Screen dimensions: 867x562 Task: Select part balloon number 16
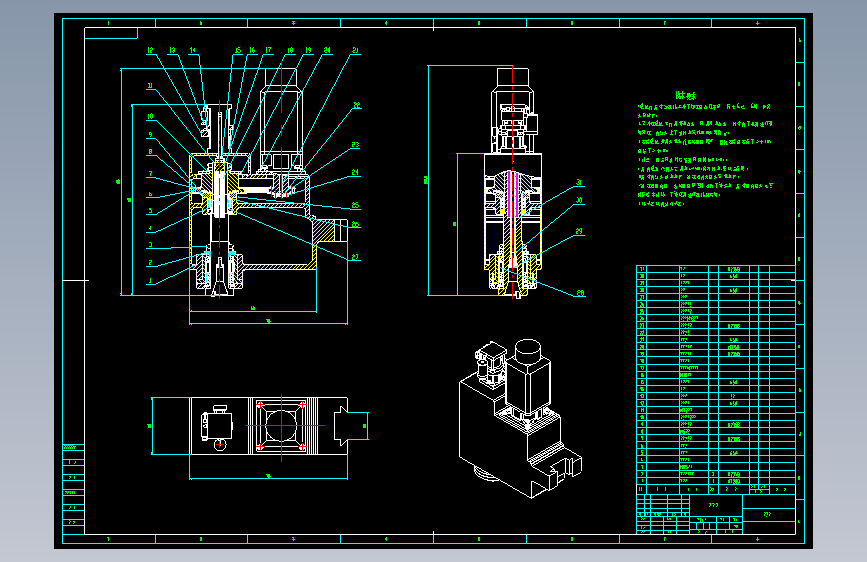252,50
